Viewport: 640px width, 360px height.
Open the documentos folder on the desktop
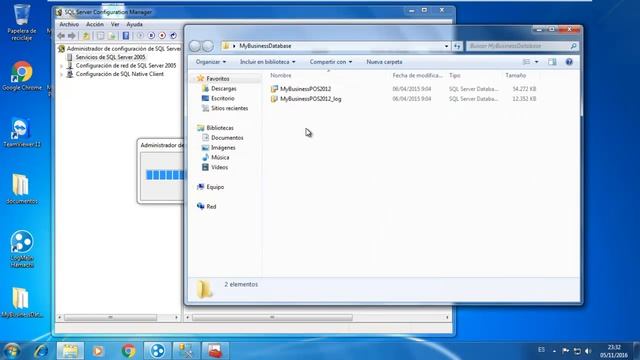(x=21, y=189)
